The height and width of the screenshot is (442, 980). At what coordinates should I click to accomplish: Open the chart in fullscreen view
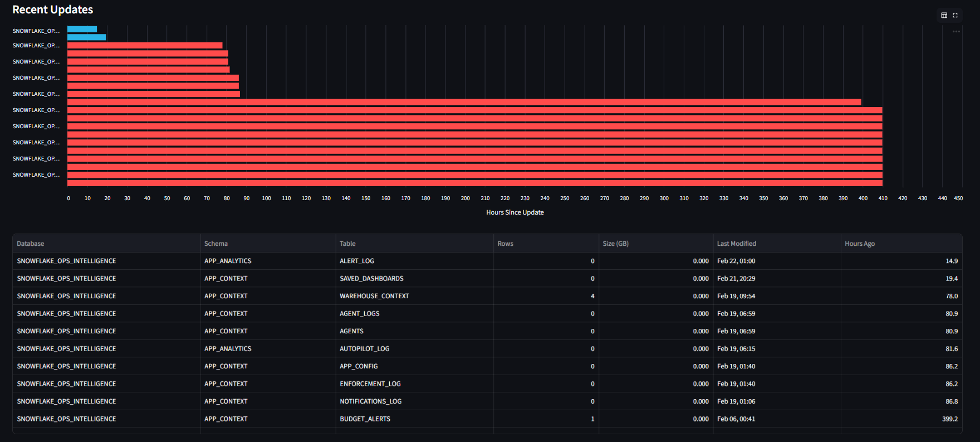click(955, 15)
